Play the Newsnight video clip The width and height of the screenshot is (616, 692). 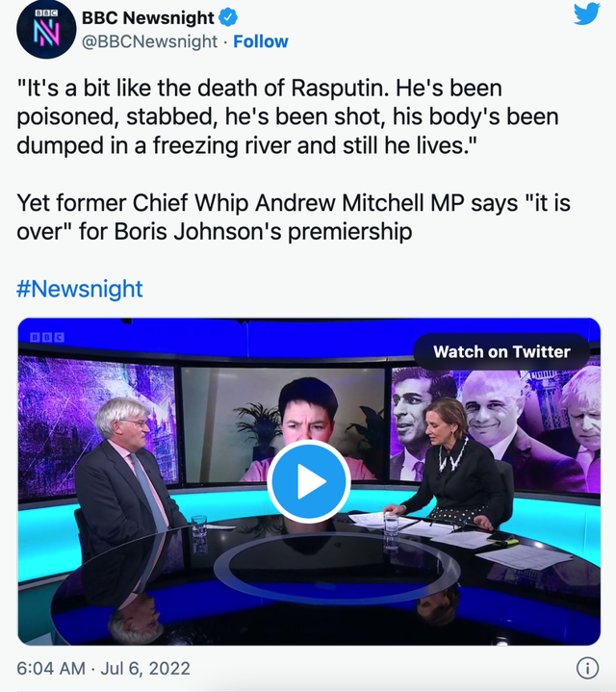coord(309,481)
